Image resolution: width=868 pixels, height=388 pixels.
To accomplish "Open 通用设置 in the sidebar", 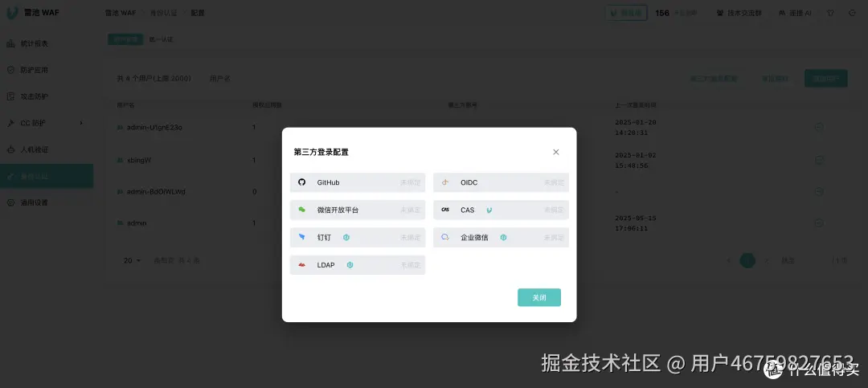I will (47, 202).
